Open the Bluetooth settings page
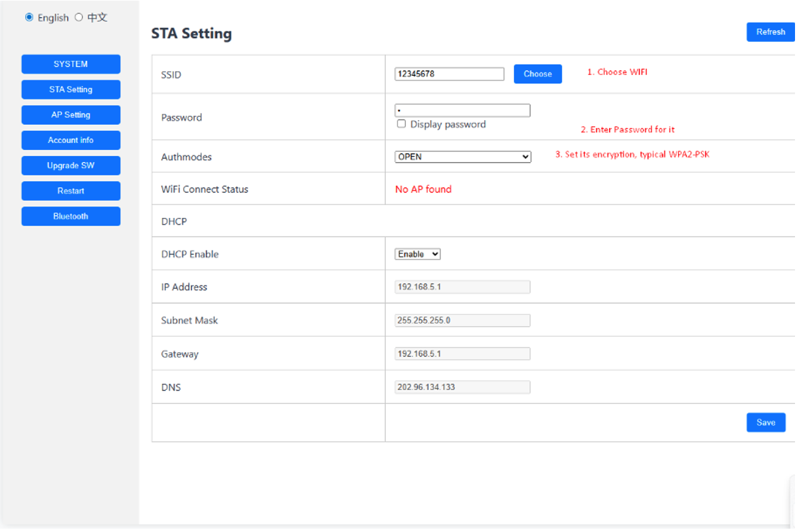This screenshot has height=532, width=799. point(71,217)
